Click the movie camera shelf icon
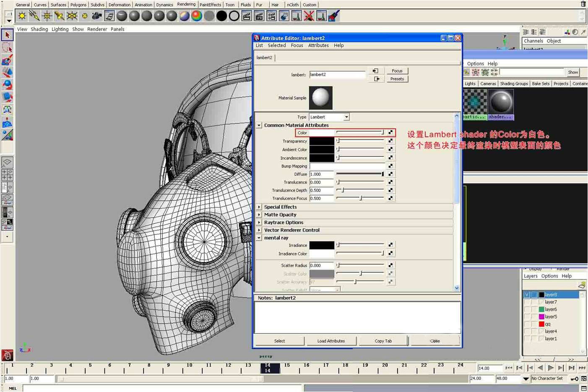This screenshot has width=588, height=392. tap(97, 16)
